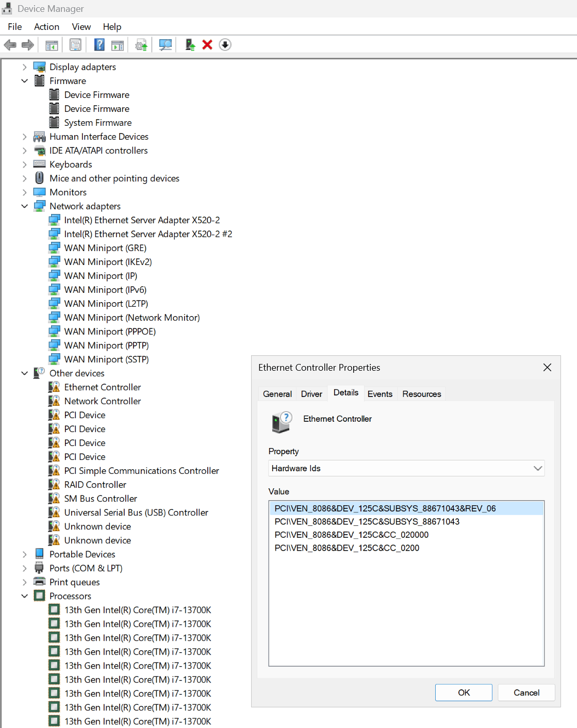Collapse the Network adapters category
The width and height of the screenshot is (577, 728).
point(24,206)
